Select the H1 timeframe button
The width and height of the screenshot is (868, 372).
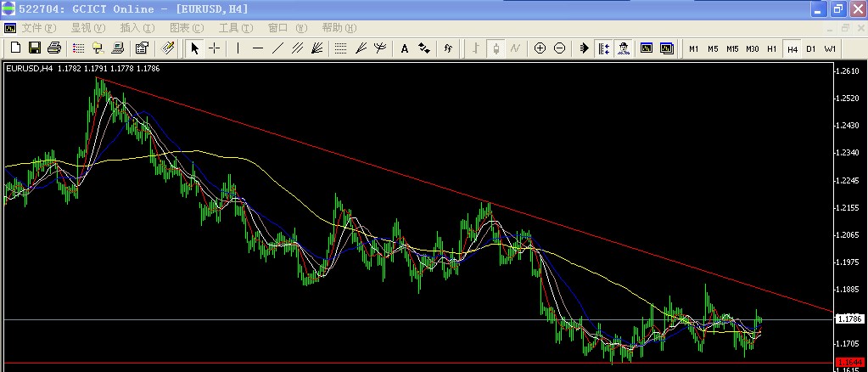pos(771,48)
